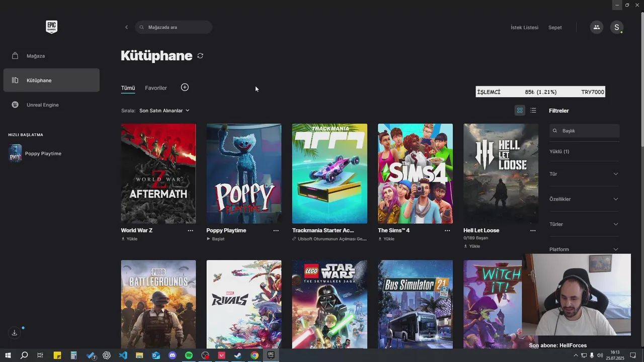The width and height of the screenshot is (644, 362).
Task: Open Bus Simulator 21 cover art
Action: (415, 304)
